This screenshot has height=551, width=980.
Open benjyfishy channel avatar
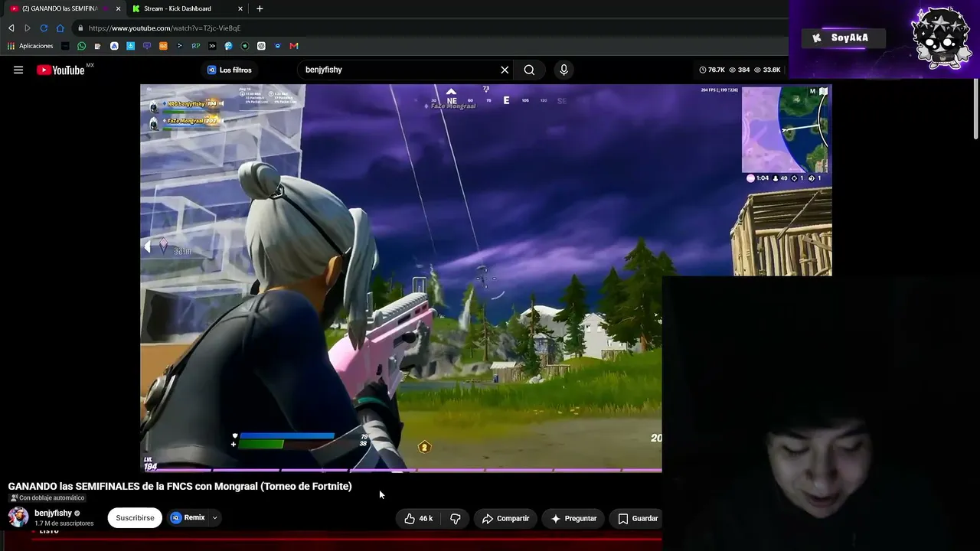18,517
